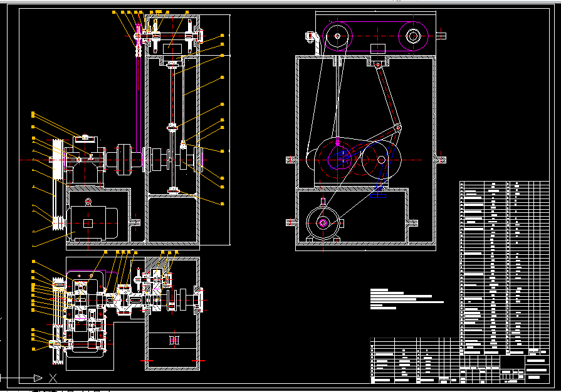
Task: Pick the small magenta-striped part in the top view
Action: (174, 340)
